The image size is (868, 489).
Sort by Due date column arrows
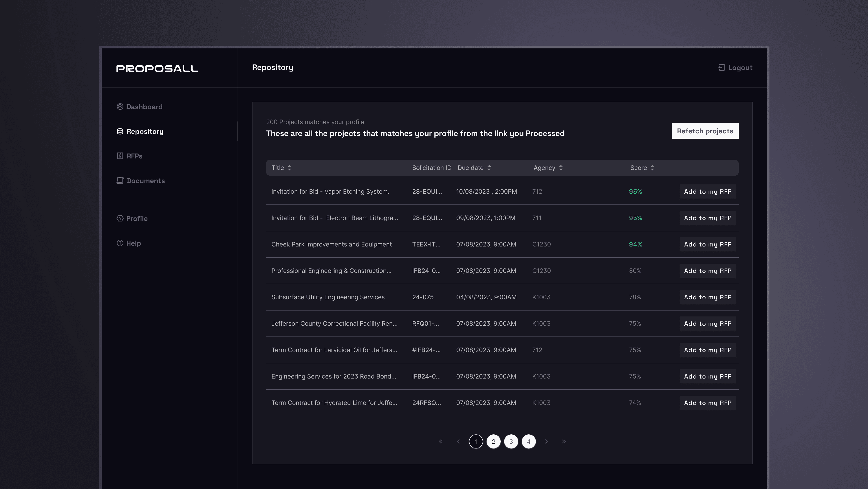pos(489,168)
